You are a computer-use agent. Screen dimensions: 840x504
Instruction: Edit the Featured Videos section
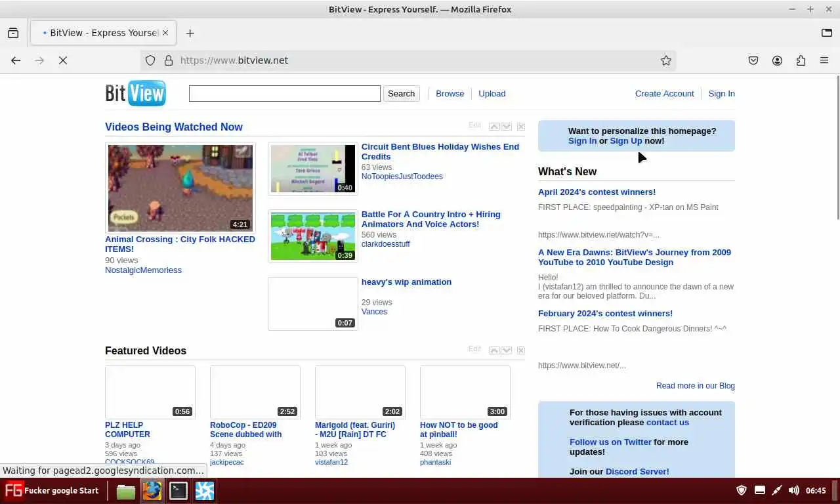tap(474, 349)
